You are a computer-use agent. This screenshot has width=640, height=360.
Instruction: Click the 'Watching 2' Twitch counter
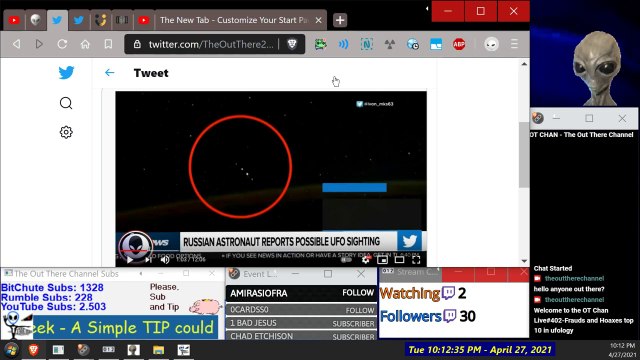click(423, 293)
